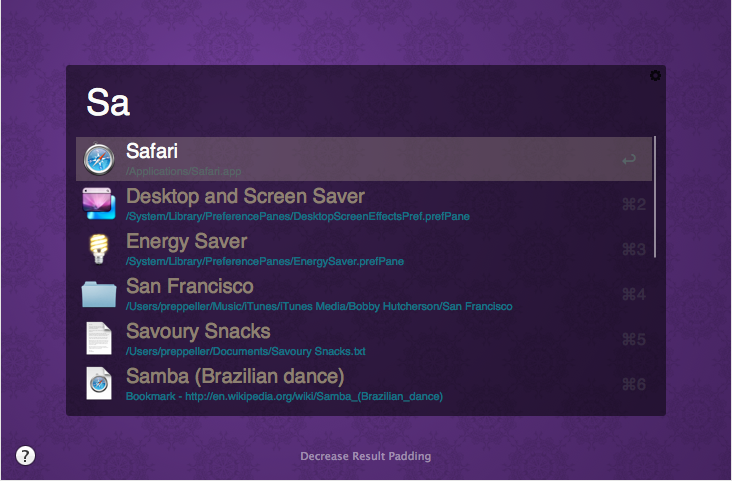732x481 pixels.
Task: Click the ⌘4 shortcut hint on San Francisco row
Action: pos(634,294)
